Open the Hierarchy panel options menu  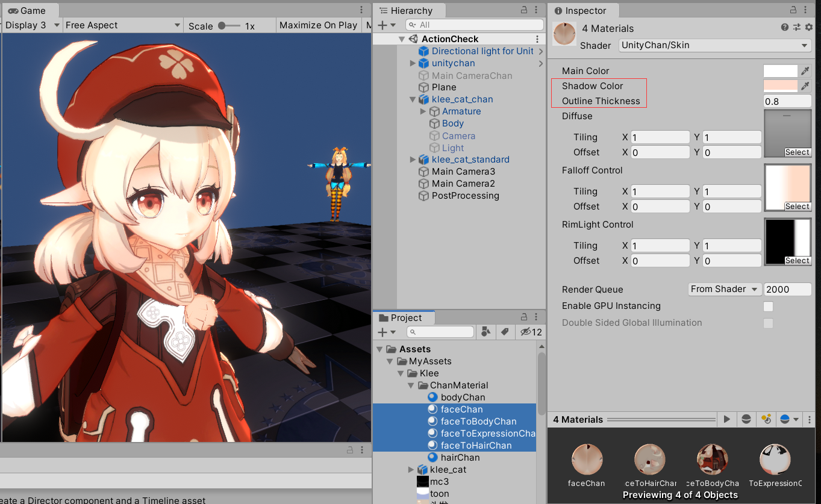(x=535, y=10)
